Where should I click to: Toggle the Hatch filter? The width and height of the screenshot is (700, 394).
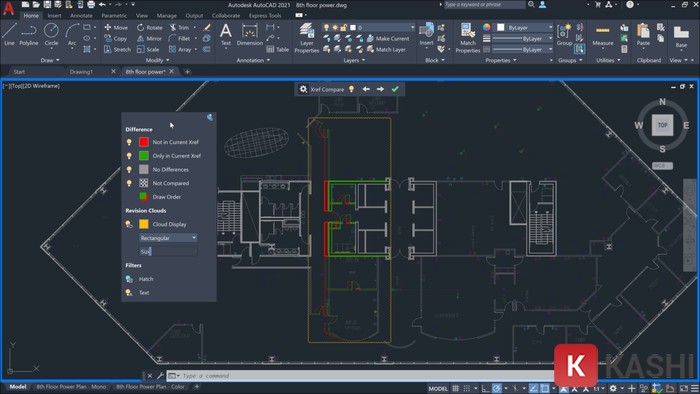point(129,279)
